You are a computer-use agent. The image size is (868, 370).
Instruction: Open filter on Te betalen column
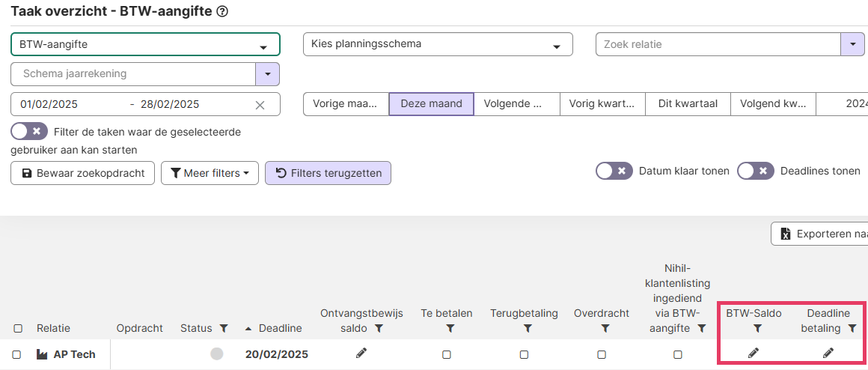click(x=450, y=328)
